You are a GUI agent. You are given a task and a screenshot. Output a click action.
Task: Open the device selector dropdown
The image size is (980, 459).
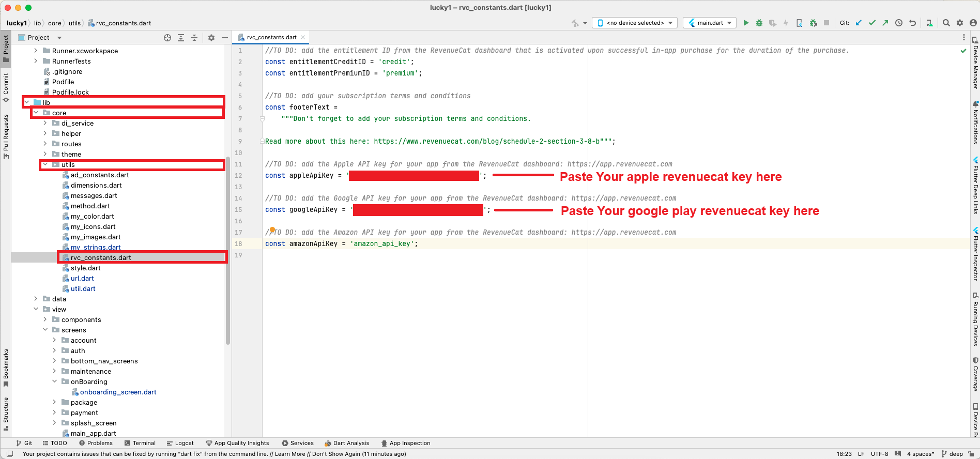point(635,23)
